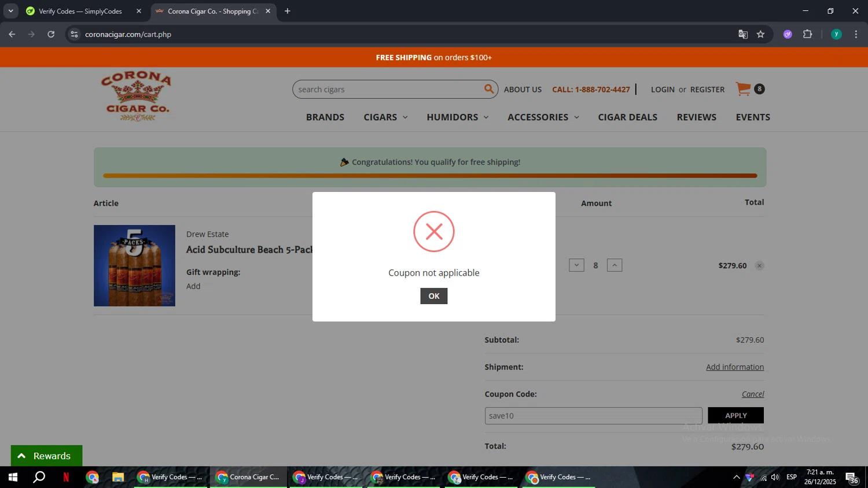
Task: Click the site information icon in address bar
Action: 73,34
